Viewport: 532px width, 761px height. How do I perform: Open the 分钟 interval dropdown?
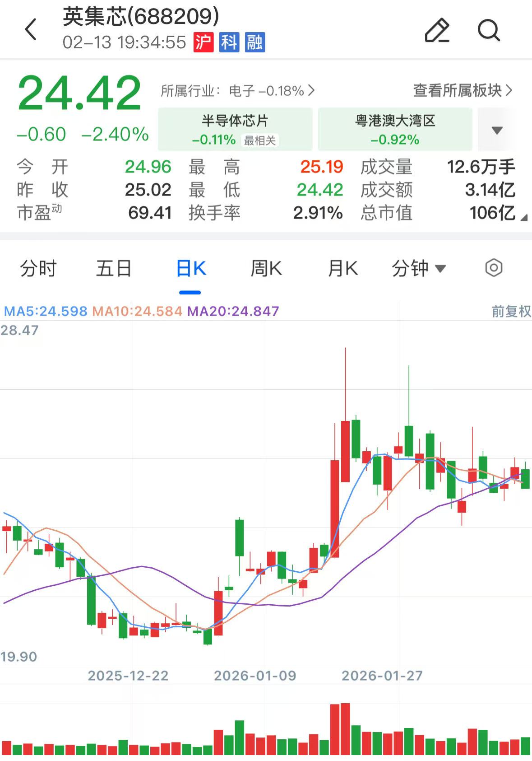click(x=419, y=268)
